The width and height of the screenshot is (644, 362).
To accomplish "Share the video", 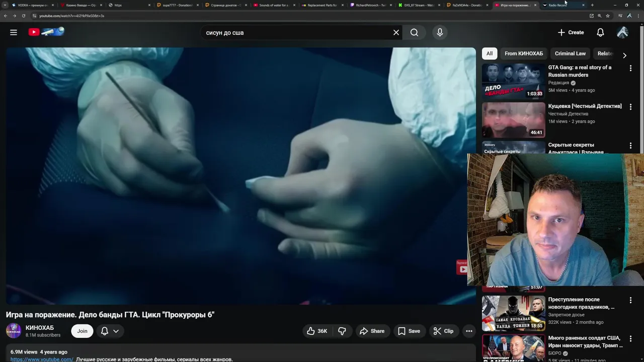I will point(372,331).
